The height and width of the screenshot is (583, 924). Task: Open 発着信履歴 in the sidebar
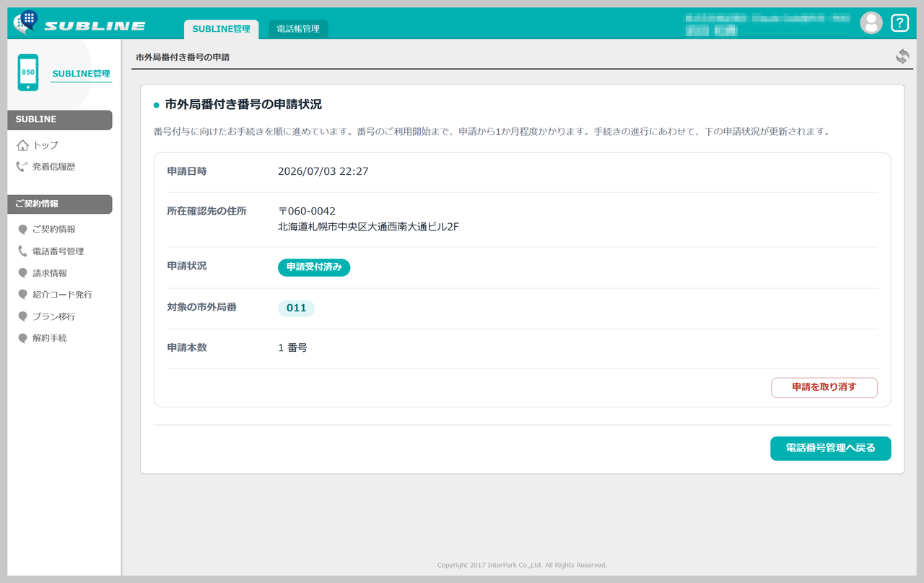54,167
